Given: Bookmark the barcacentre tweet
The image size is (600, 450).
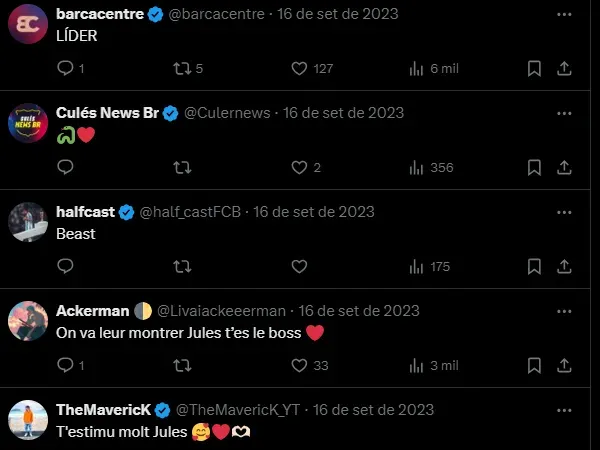Looking at the screenshot, I should pos(534,69).
